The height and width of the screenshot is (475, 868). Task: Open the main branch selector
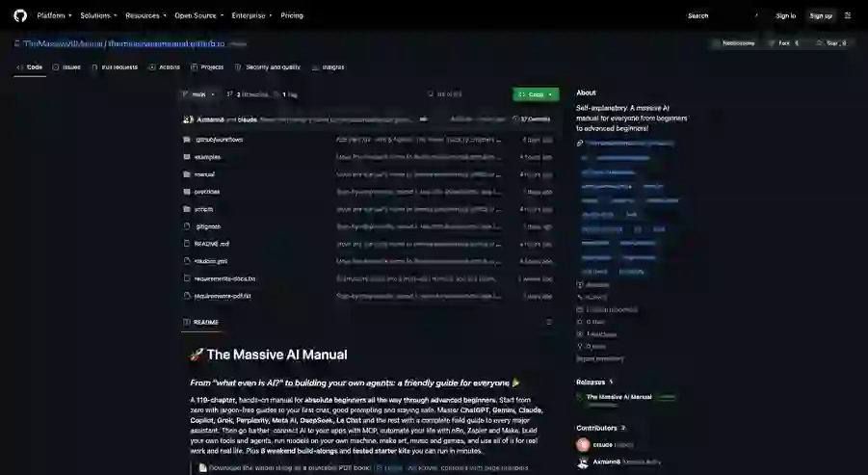tap(198, 94)
